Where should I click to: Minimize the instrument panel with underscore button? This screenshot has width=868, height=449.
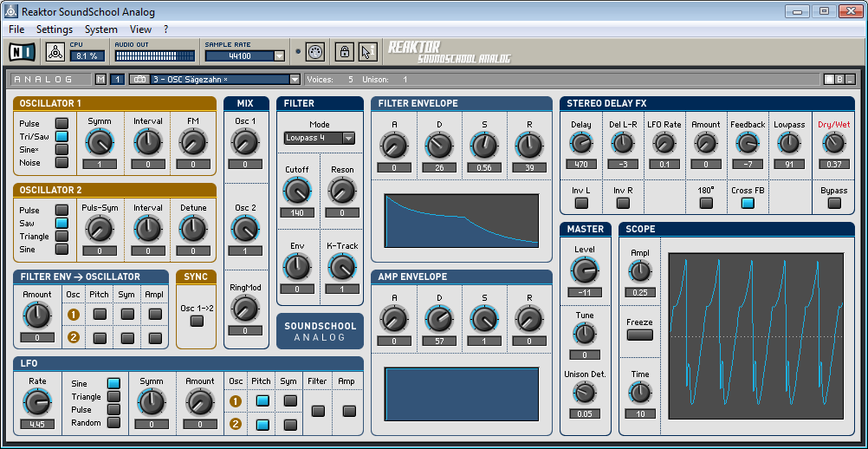coord(849,80)
